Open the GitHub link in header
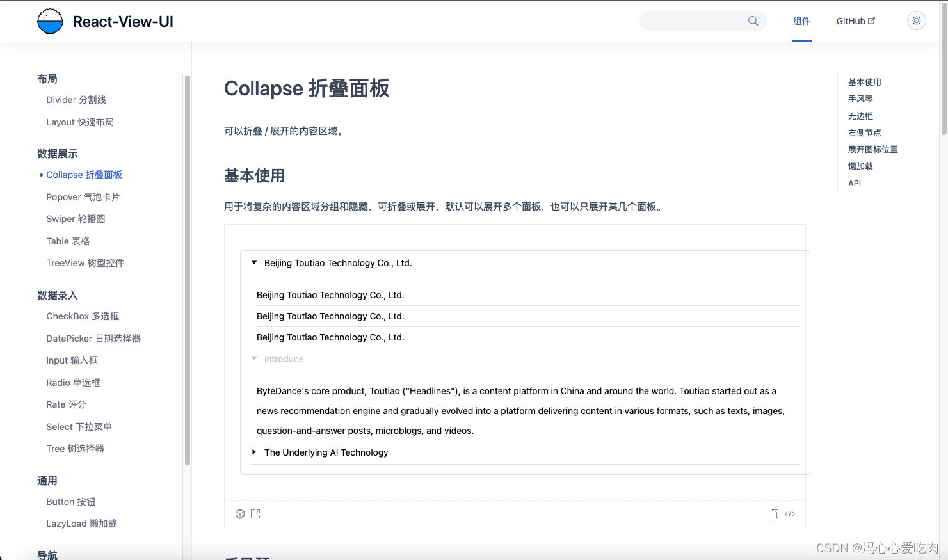 [x=856, y=21]
